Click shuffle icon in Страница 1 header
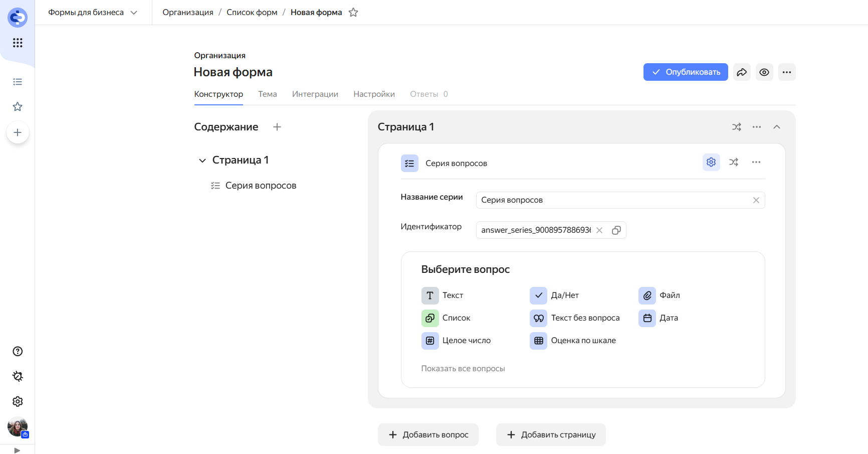 tap(736, 127)
